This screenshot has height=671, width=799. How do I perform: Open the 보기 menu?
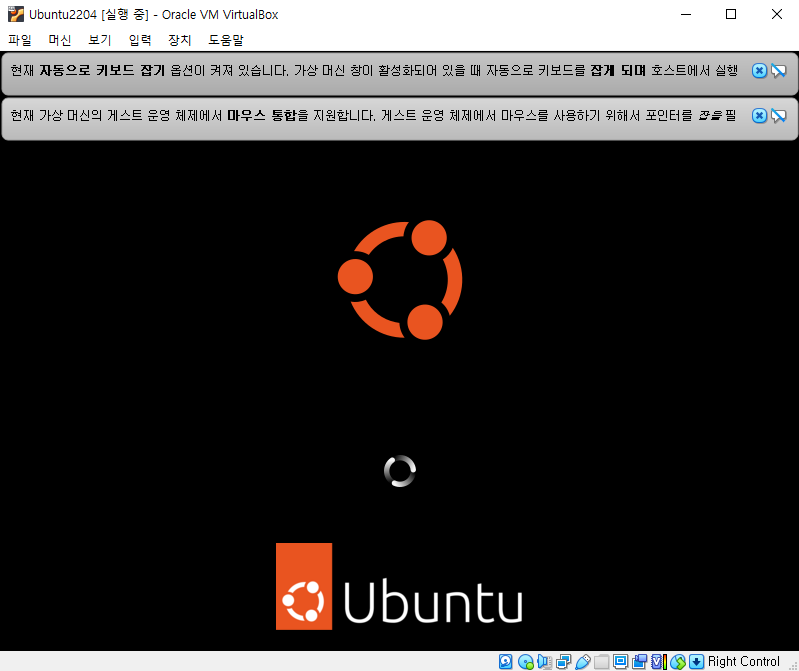click(x=99, y=40)
